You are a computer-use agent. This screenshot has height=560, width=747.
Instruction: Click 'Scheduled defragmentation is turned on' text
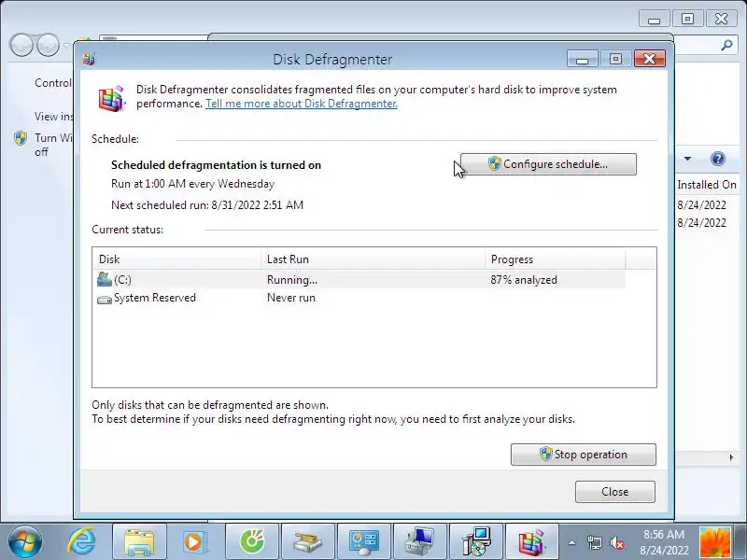pyautogui.click(x=216, y=165)
